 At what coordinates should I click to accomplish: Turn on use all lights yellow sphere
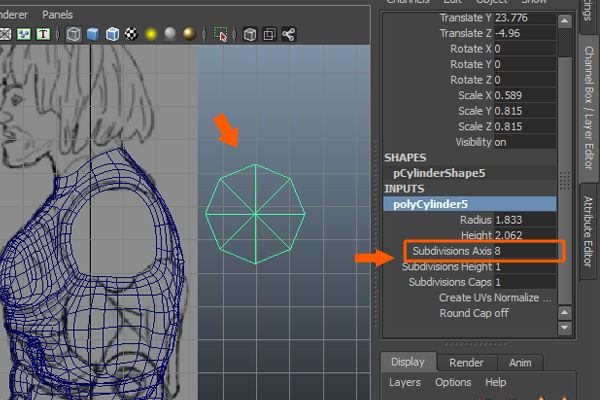click(150, 34)
